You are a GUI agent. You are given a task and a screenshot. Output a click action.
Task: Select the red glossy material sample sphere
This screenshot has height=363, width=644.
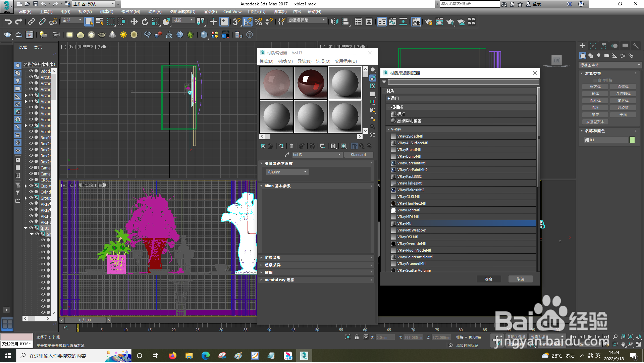coord(311,83)
